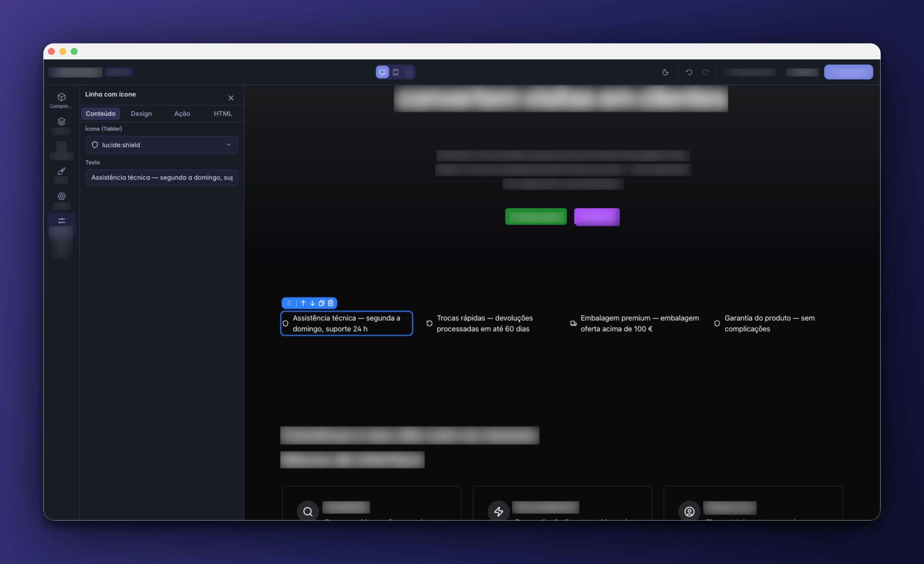The height and width of the screenshot is (564, 924).
Task: Toggle dark mode with the moon icon
Action: pyautogui.click(x=666, y=72)
